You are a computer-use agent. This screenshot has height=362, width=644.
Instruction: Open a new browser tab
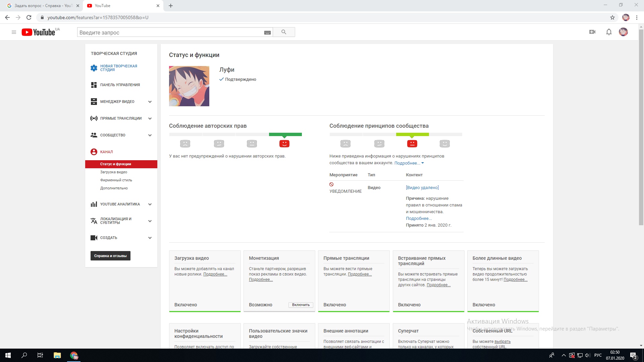171,6
